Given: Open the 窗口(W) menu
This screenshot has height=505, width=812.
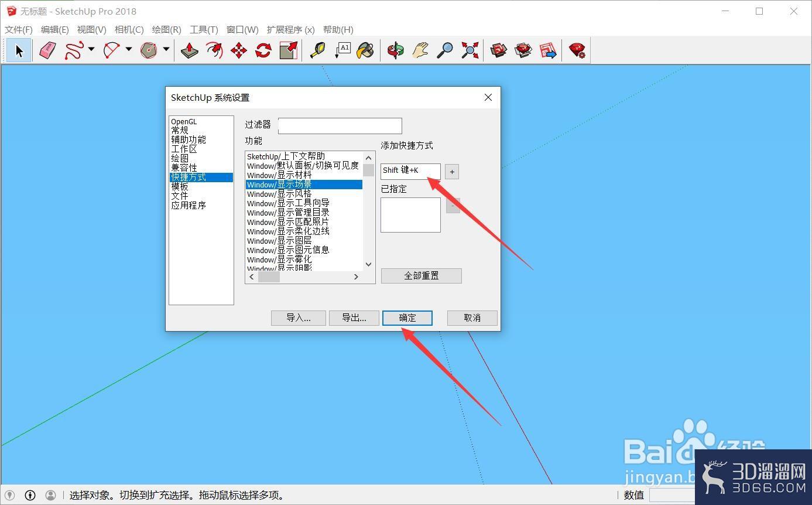Looking at the screenshot, I should (x=242, y=29).
